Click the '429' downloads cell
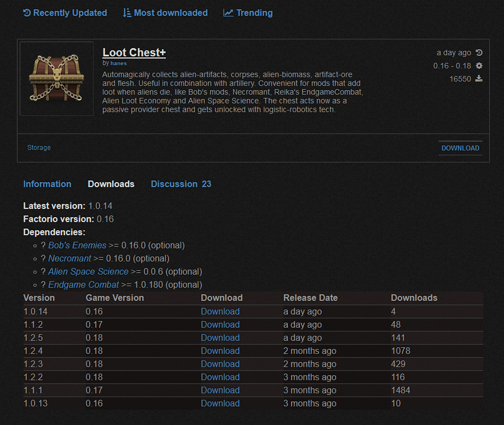Viewport: 504px width, 425px height. click(x=398, y=364)
